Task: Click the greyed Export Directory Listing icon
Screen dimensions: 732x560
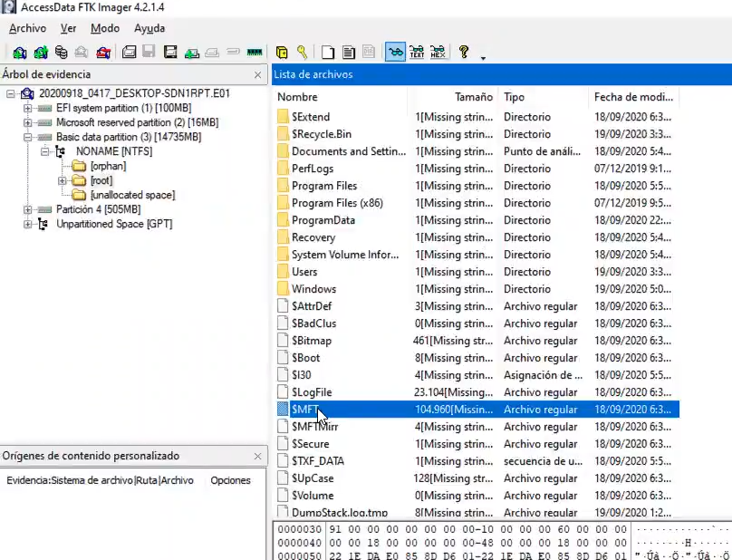Action: [x=369, y=52]
